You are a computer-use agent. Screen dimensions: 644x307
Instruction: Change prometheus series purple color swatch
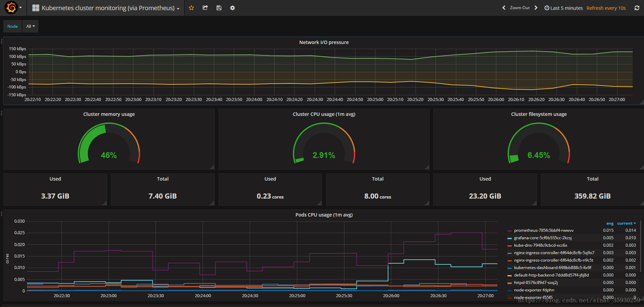click(x=509, y=231)
